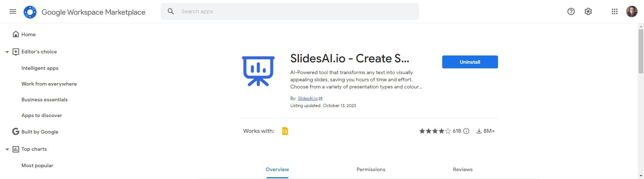This screenshot has width=644, height=179.
Task: Open the hamburger main menu
Action: pyautogui.click(x=13, y=11)
